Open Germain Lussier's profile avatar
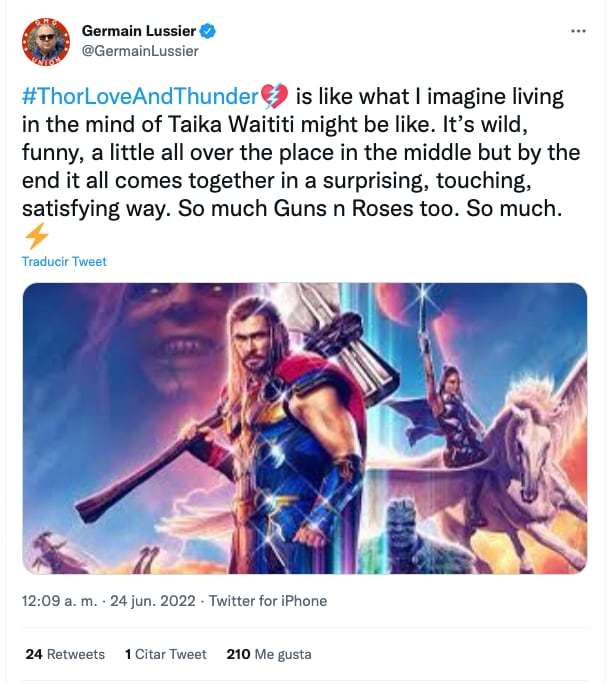The image size is (614, 684). click(45, 42)
